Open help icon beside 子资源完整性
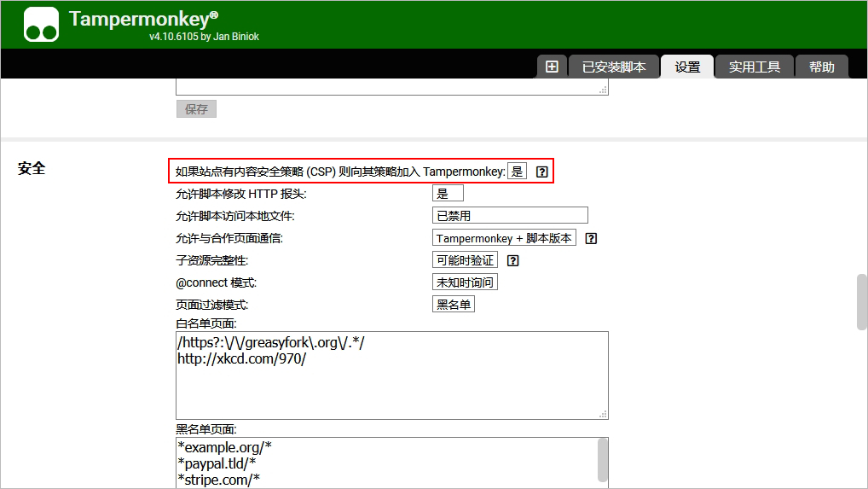868x489 pixels. 513,260
